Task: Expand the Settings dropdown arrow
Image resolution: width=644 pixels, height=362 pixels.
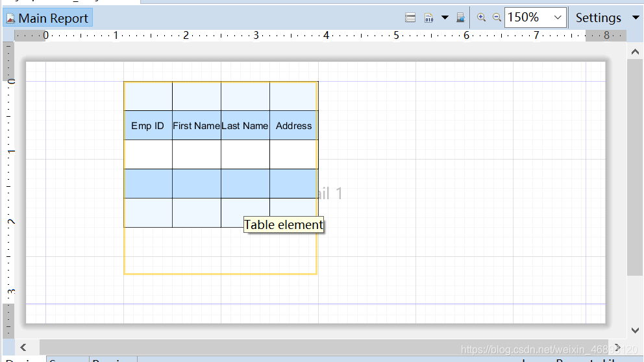Action: pos(636,18)
